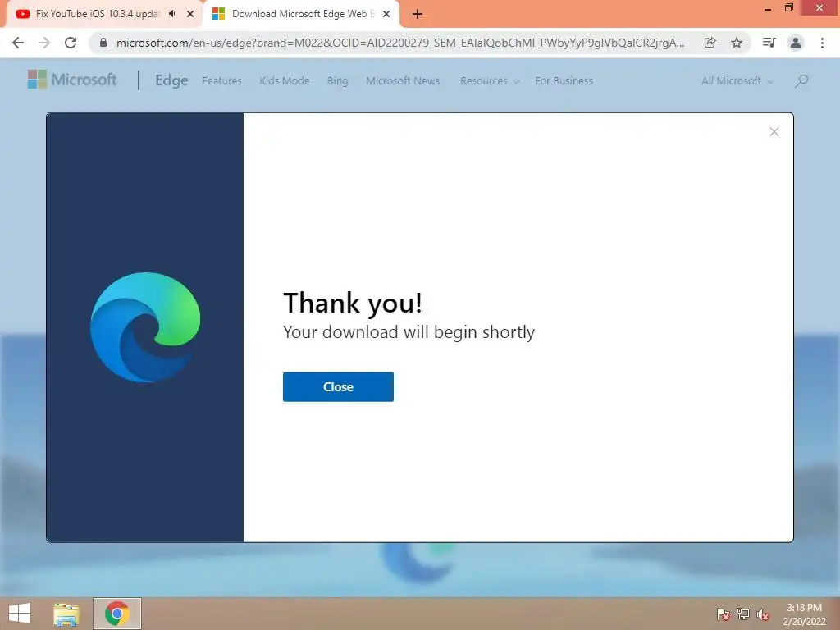
Task: Open the Chrome profile avatar
Action: click(796, 43)
